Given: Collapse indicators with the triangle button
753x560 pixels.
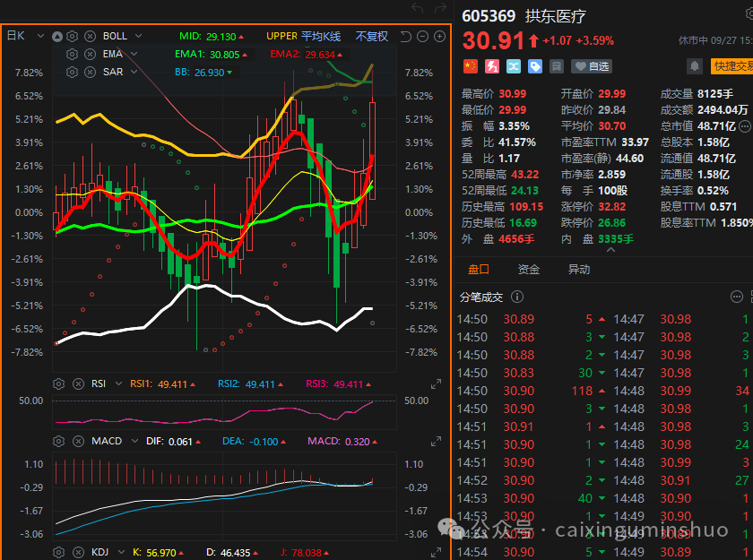Looking at the screenshot, I should pyautogui.click(x=57, y=37).
